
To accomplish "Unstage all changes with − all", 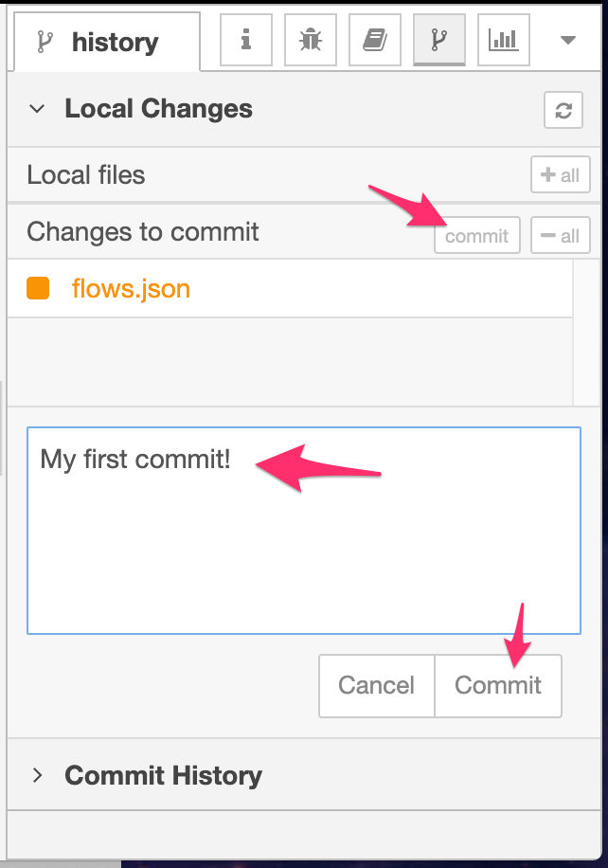I will 560,235.
